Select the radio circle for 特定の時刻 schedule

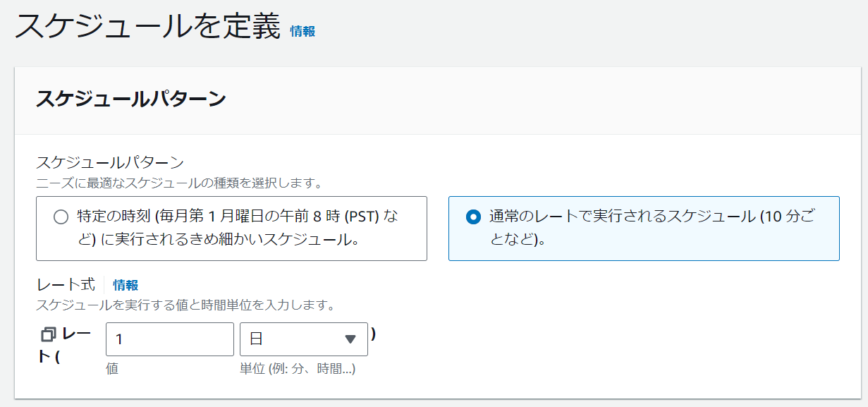(61, 217)
